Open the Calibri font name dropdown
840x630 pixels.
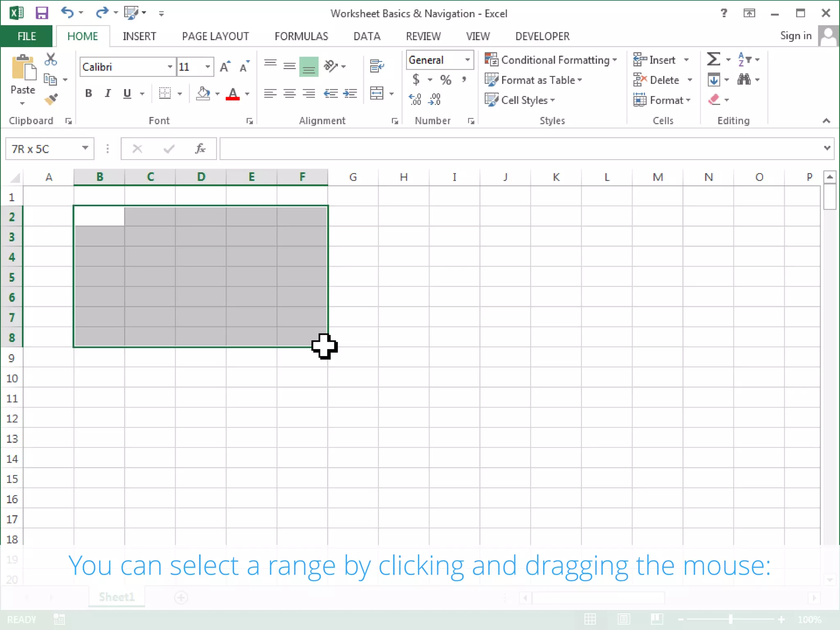(170, 67)
